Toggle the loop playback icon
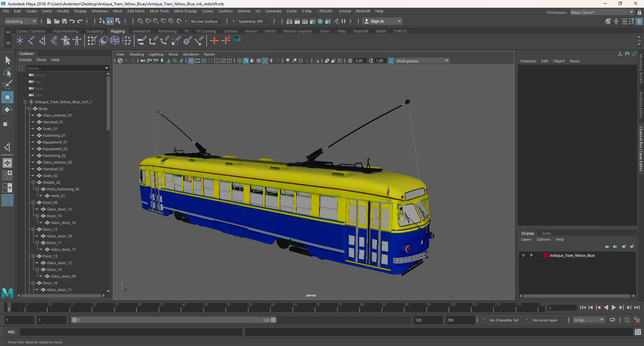Viewport: 644px width, 346px height. (x=612, y=320)
